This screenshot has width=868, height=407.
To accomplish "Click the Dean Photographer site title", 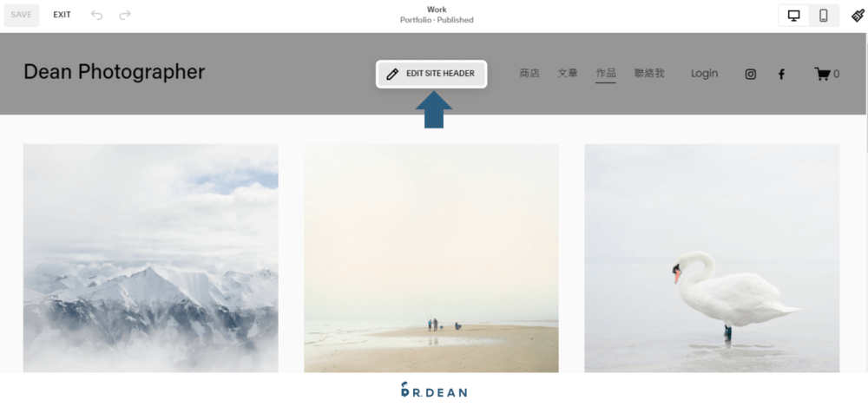I will tap(114, 72).
